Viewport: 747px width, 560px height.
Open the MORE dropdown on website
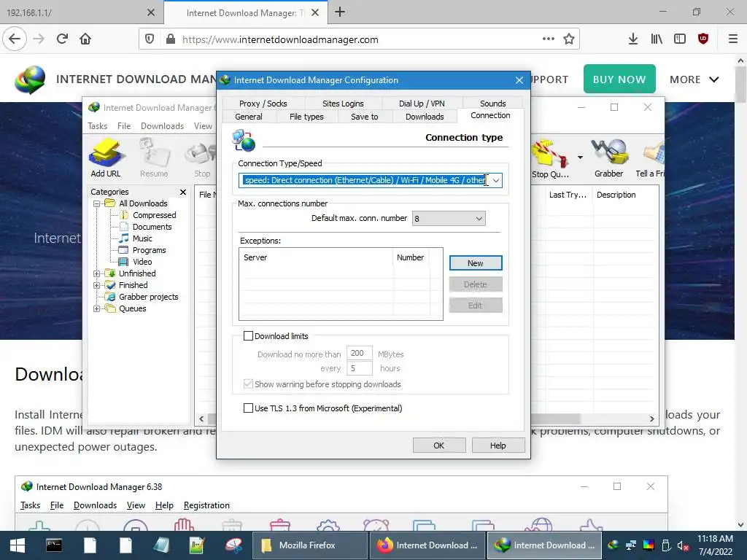tap(694, 79)
